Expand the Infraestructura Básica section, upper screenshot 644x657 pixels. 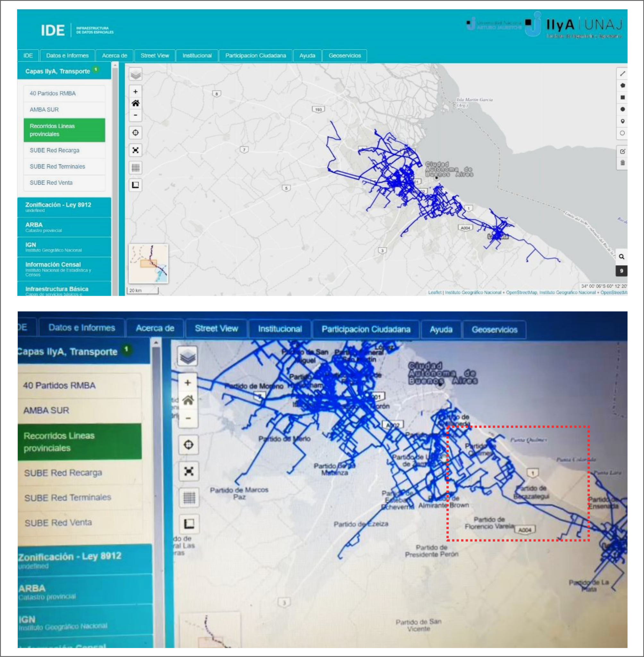64,289
